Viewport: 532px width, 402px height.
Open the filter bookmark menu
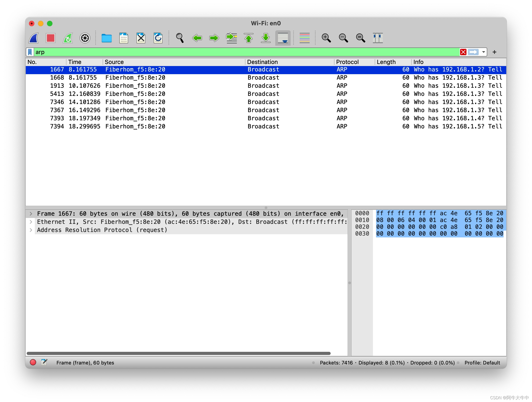[x=30, y=52]
